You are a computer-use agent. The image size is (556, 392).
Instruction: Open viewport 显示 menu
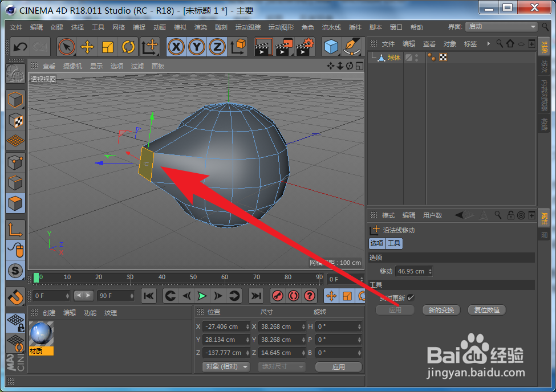pos(96,66)
